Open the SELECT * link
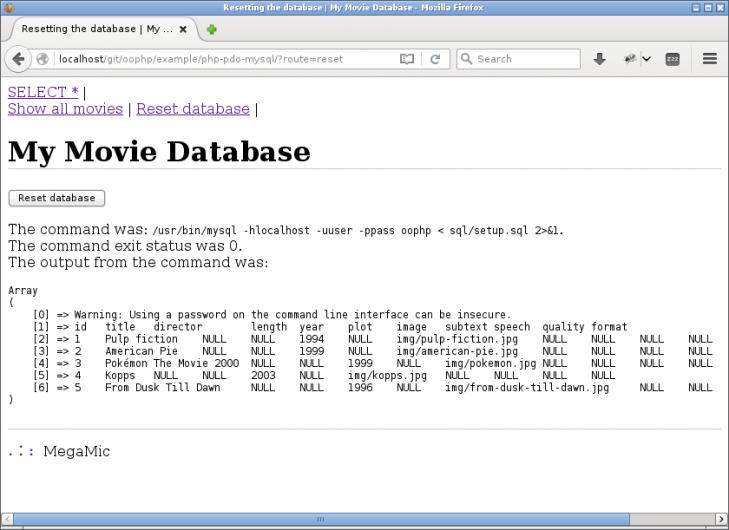The width and height of the screenshot is (729, 530). (43, 92)
